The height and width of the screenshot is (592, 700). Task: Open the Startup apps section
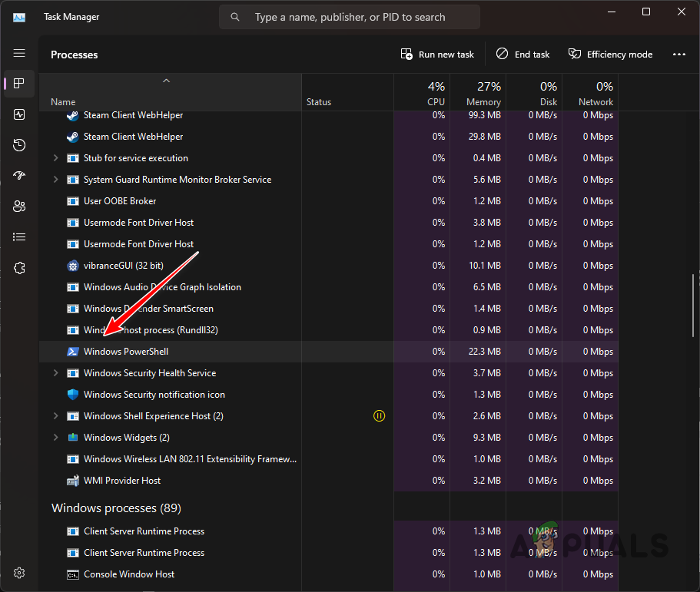click(x=19, y=175)
